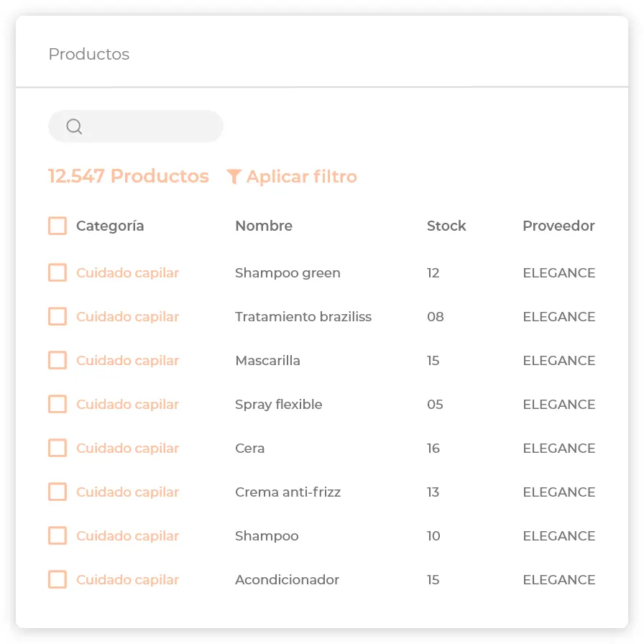Check the Crema anti-frizz row checkbox
The width and height of the screenshot is (644, 644).
[x=57, y=492]
